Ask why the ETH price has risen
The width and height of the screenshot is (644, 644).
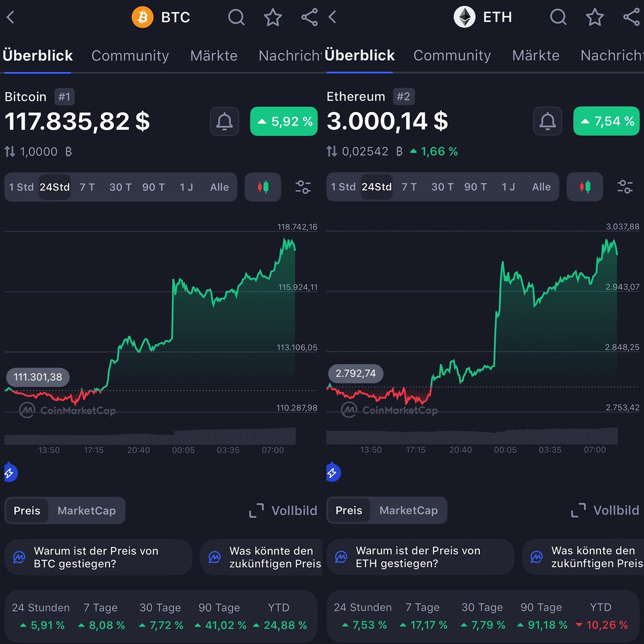pos(420,557)
